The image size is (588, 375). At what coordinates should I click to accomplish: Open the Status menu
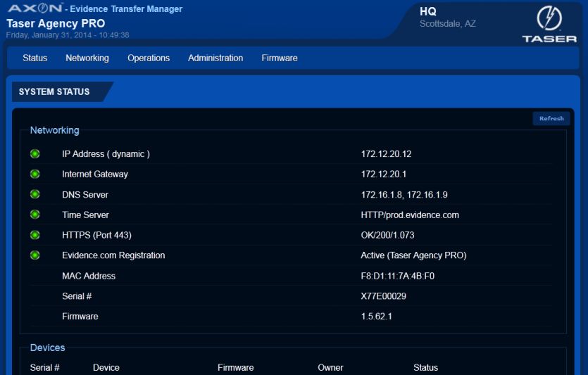pyautogui.click(x=35, y=58)
